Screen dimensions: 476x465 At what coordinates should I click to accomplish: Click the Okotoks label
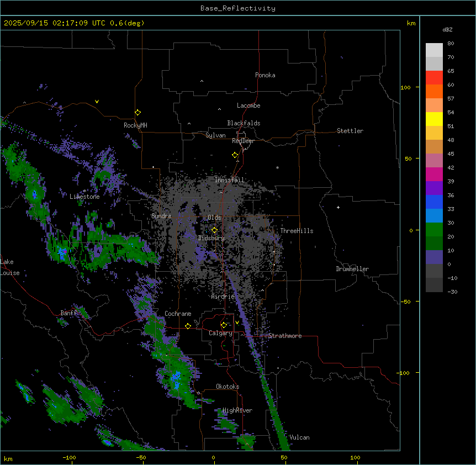tap(228, 387)
